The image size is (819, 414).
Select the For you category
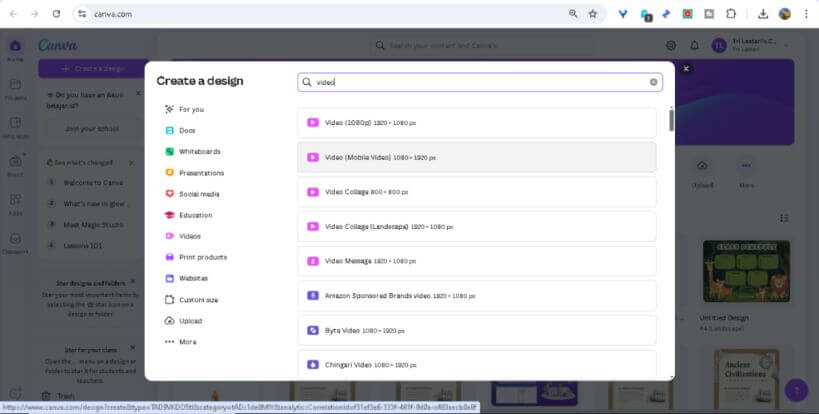(x=184, y=109)
